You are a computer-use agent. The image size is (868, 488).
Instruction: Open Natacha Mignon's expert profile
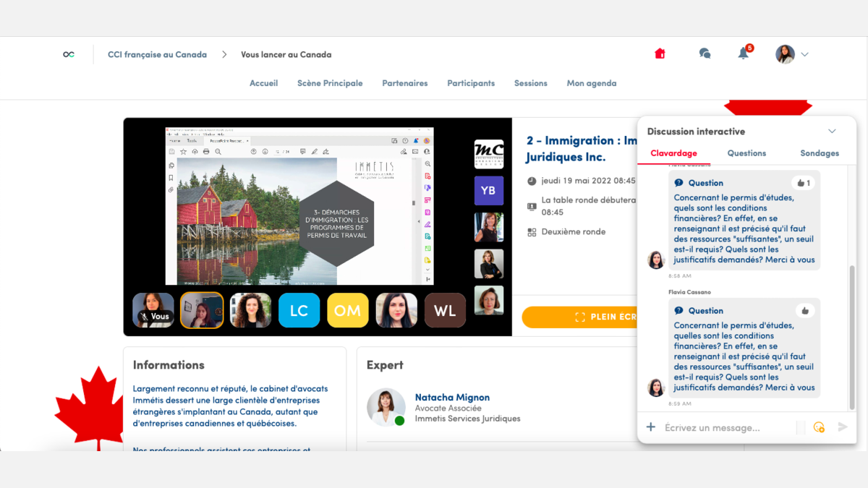(452, 398)
